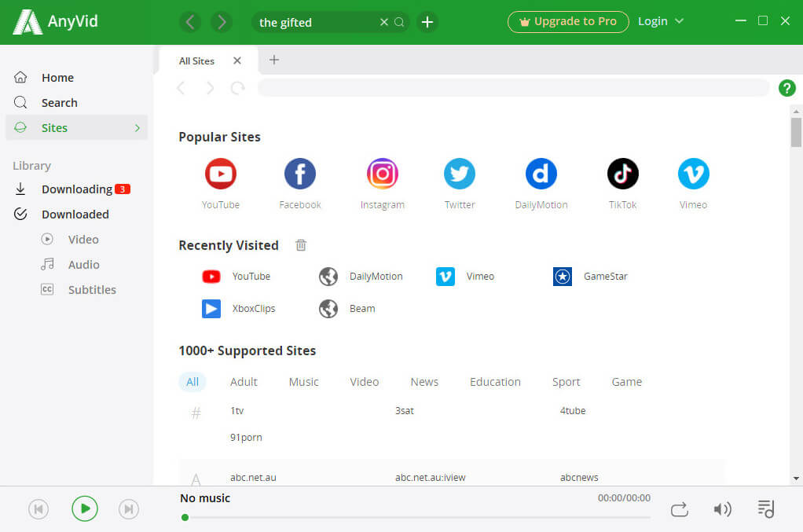Open Vimeo in Recently Visited
803x532 pixels.
tap(465, 277)
